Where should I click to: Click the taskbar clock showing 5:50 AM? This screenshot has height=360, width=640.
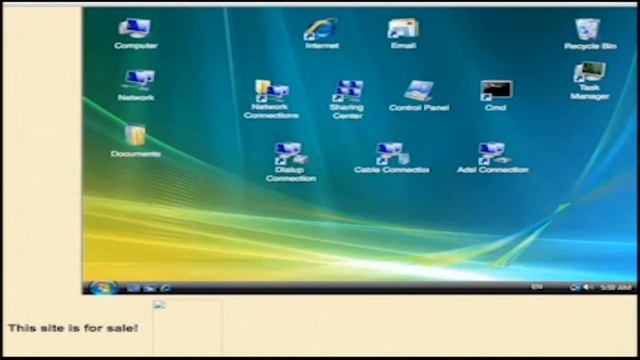(616, 288)
